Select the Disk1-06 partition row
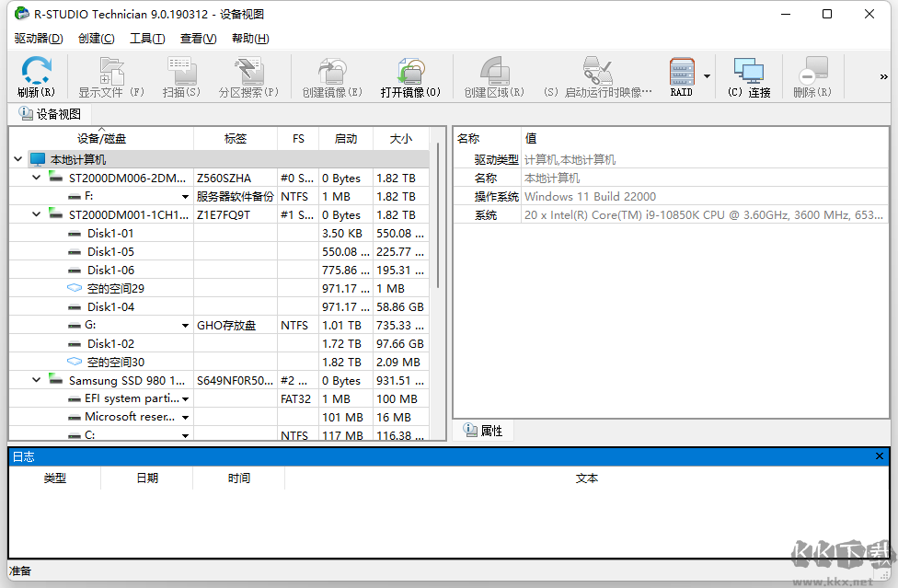This screenshot has width=898, height=588. pyautogui.click(x=219, y=270)
